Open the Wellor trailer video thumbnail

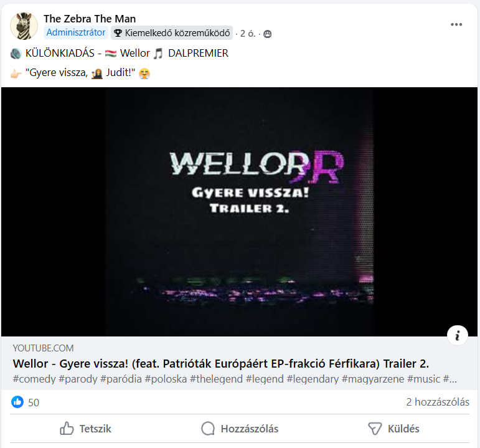[240, 212]
